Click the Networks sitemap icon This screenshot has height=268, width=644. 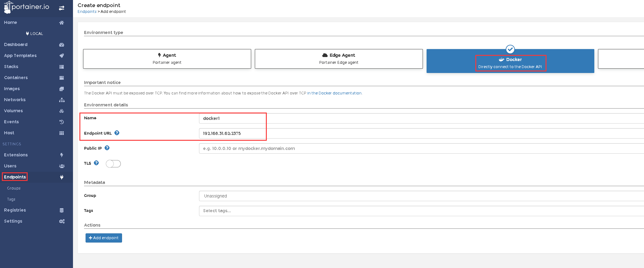pyautogui.click(x=62, y=100)
